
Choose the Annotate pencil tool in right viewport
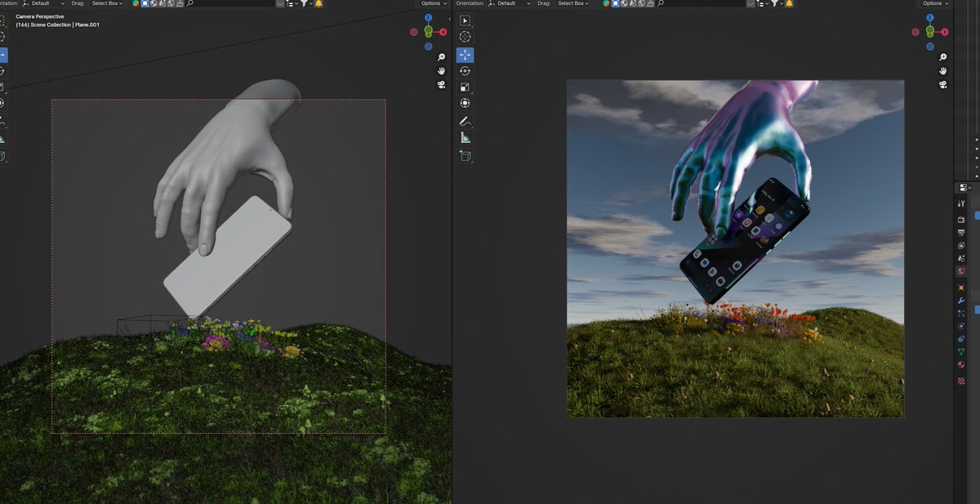pyautogui.click(x=465, y=121)
